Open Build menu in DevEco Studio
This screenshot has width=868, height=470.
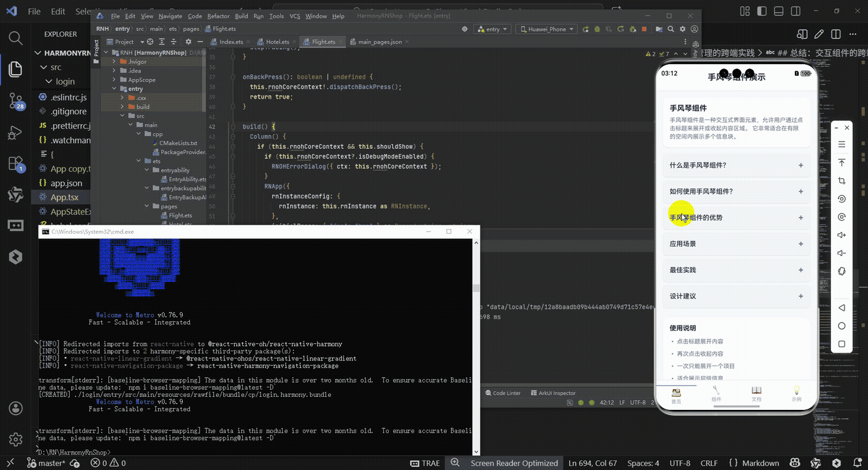coord(241,16)
